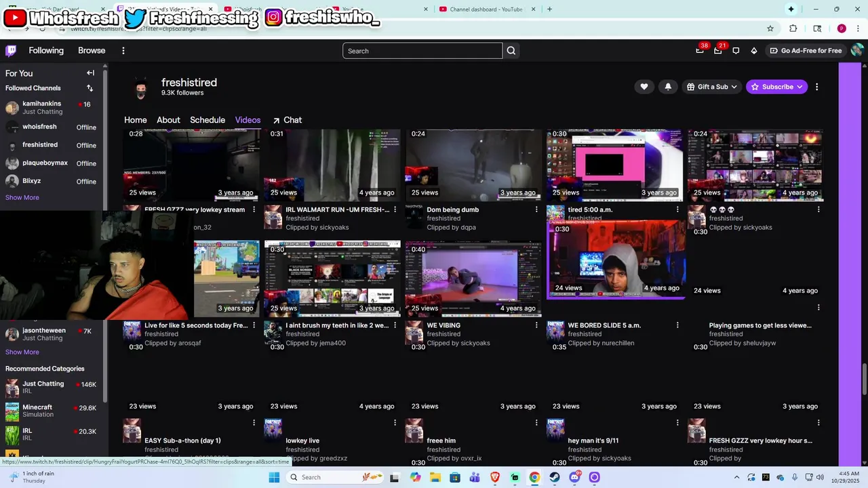Image resolution: width=868 pixels, height=488 pixels.
Task: Open plaqueboymax followed channel
Action: coord(52,163)
